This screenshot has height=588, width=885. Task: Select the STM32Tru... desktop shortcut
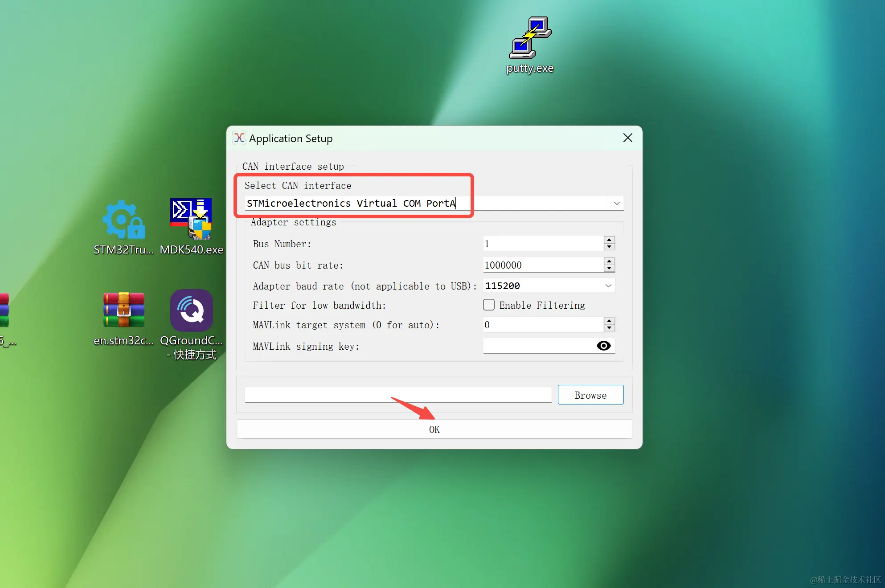[123, 221]
